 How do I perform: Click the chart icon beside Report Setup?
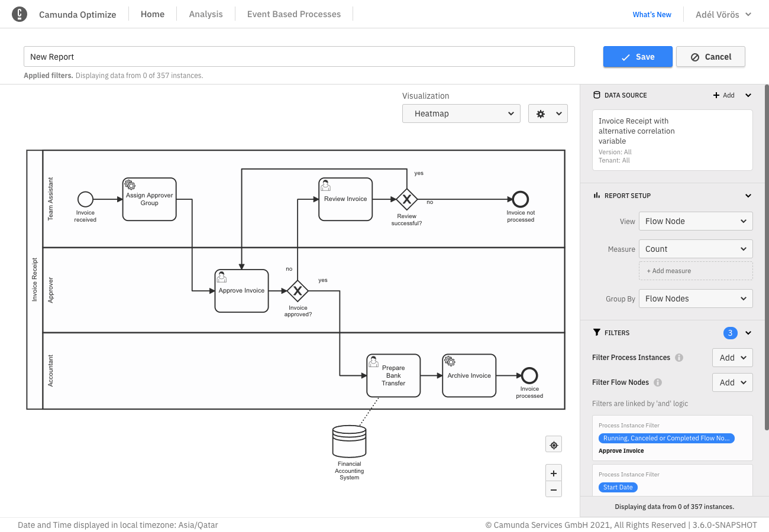click(x=597, y=196)
